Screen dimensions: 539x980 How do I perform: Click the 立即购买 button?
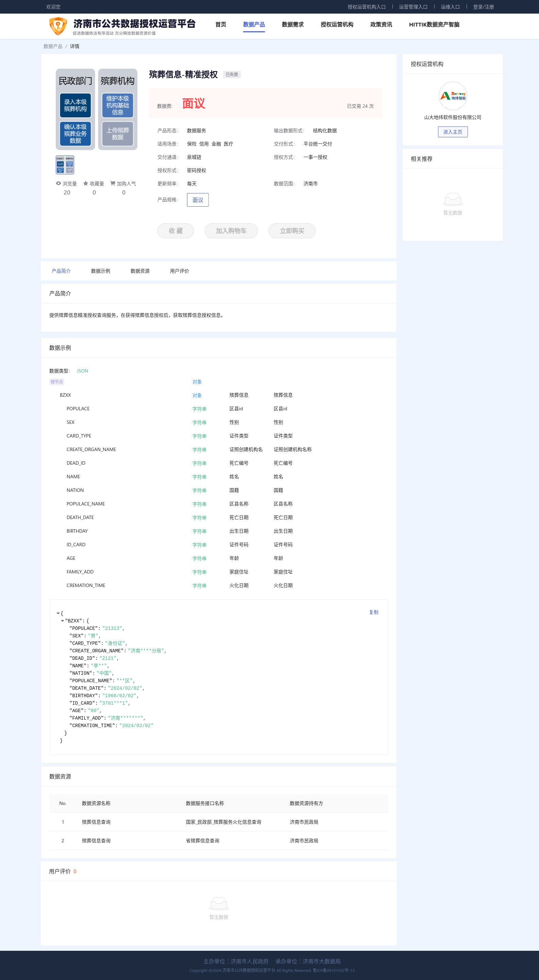(292, 230)
